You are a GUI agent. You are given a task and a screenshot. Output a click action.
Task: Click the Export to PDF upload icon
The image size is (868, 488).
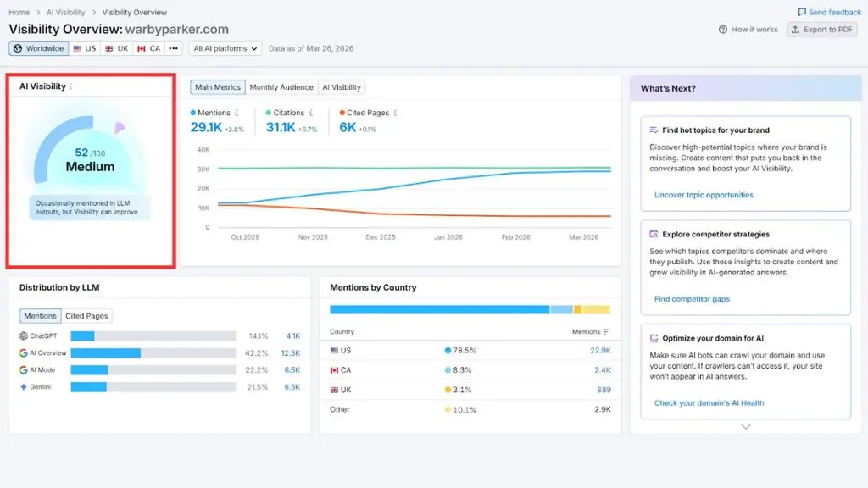[x=795, y=30]
